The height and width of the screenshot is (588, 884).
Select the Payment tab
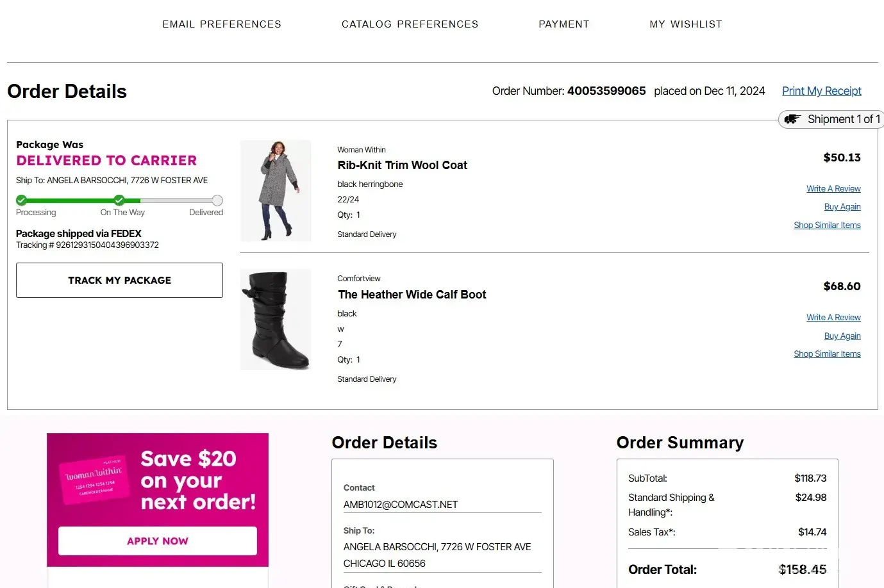563,24
